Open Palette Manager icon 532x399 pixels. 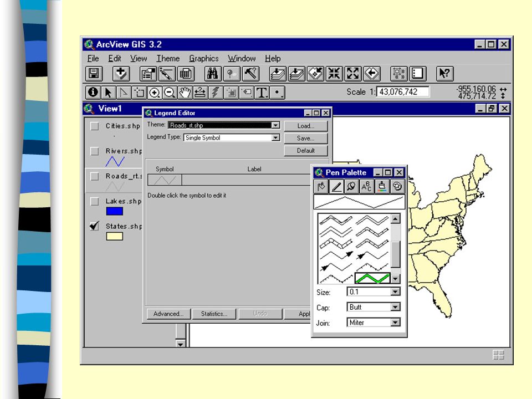[x=397, y=186]
